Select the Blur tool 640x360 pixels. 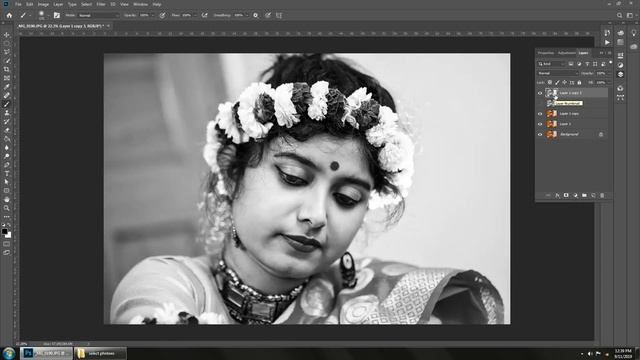7,148
